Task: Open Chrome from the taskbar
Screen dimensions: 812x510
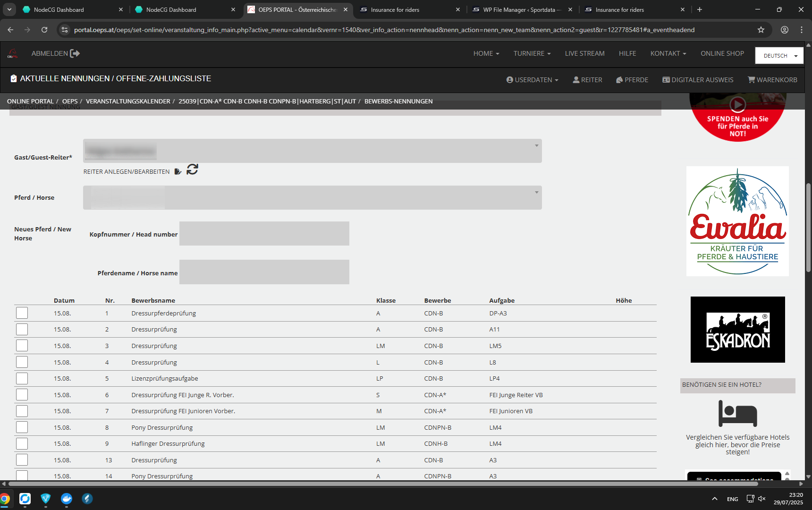Action: point(4,499)
